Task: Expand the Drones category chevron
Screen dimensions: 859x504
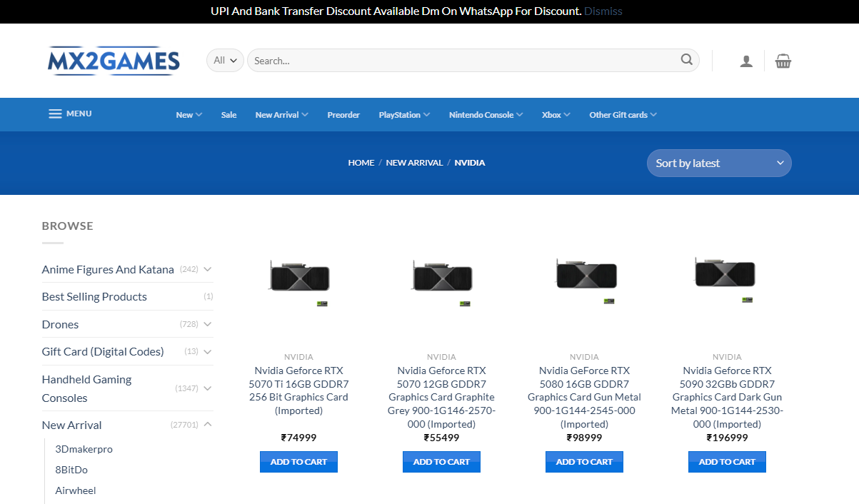Action: 208,324
